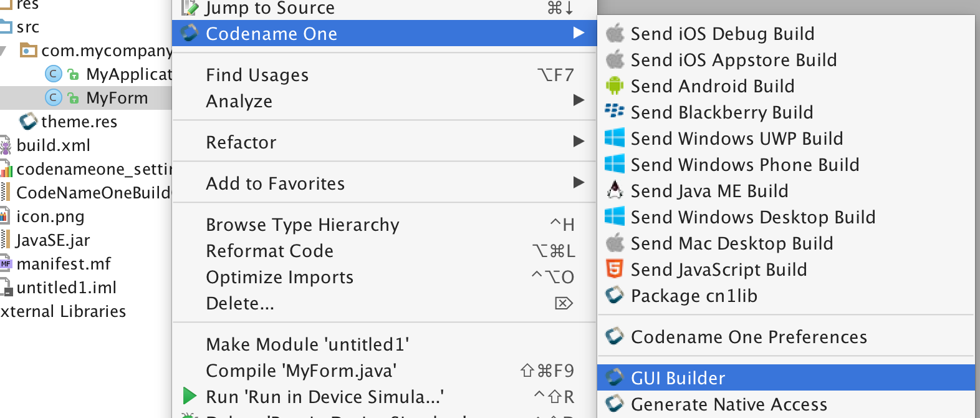This screenshot has height=418, width=980.
Task: Select the Blackberry icon for Send Blackberry Build
Action: pyautogui.click(x=615, y=112)
